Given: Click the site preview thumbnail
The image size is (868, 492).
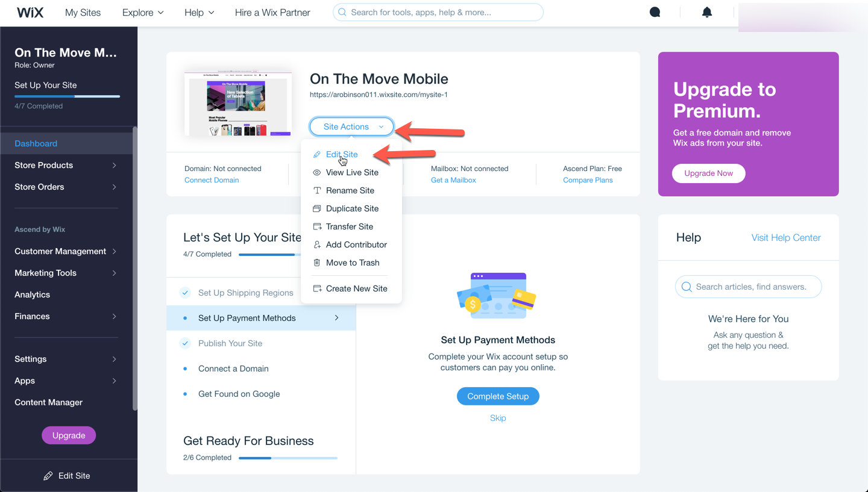Looking at the screenshot, I should (238, 104).
